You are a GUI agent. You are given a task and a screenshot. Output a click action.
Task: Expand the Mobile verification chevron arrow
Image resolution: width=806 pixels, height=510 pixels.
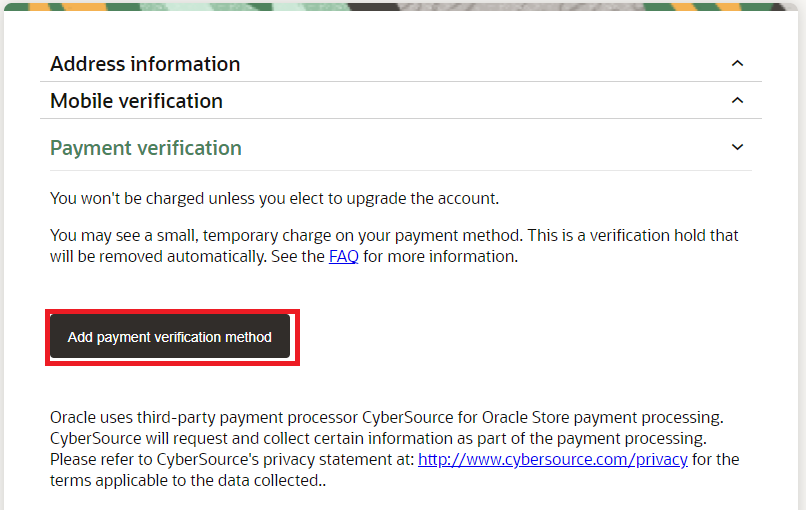point(737,101)
